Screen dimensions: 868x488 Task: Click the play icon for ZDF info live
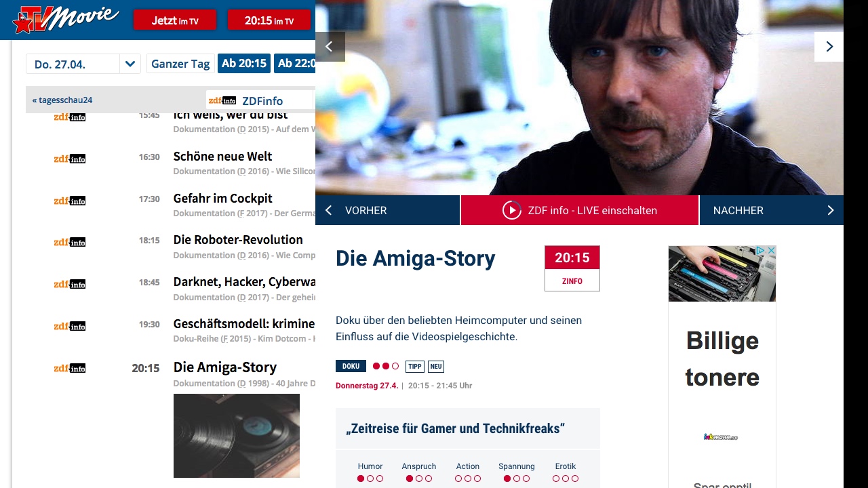coord(511,210)
